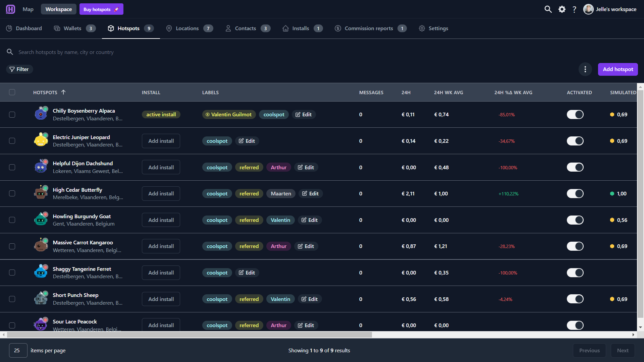
Task: Add install for High Cedar Butterfly
Action: coord(161,193)
